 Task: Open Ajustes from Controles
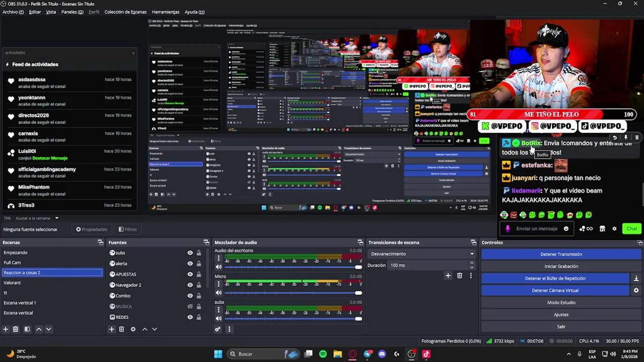click(561, 315)
